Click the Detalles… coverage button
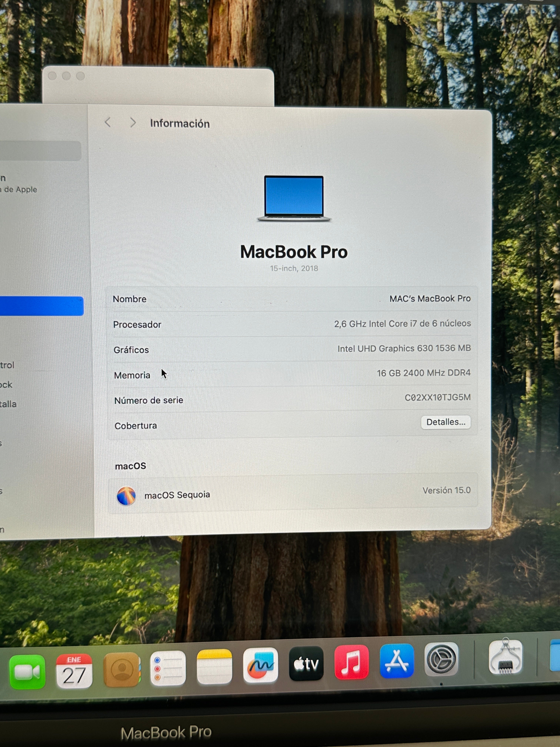This screenshot has height=747, width=560. 446,422
